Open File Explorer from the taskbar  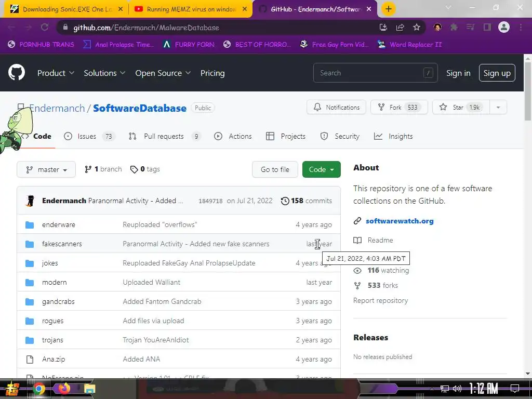pyautogui.click(x=89, y=389)
